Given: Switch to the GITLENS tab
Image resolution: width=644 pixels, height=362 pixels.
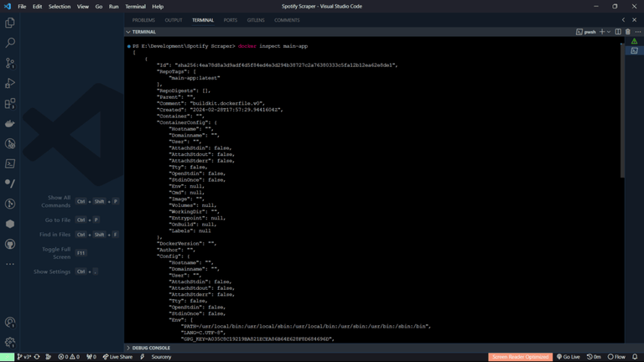Looking at the screenshot, I should pos(256,20).
